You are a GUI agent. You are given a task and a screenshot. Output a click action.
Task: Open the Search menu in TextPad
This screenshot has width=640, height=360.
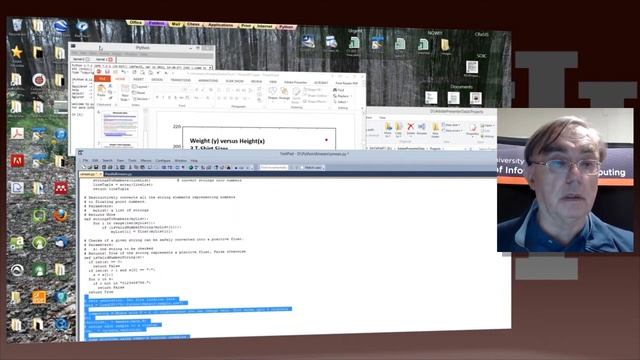[x=107, y=161]
